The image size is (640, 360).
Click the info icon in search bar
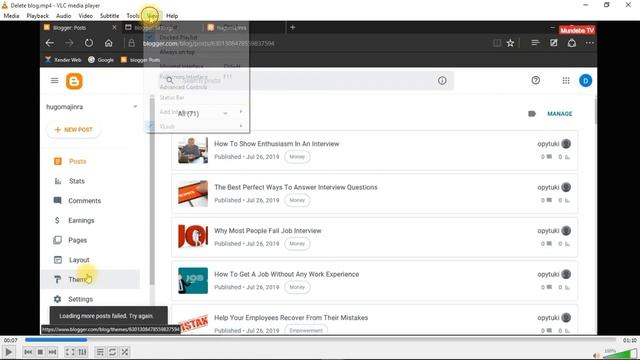pos(442,80)
